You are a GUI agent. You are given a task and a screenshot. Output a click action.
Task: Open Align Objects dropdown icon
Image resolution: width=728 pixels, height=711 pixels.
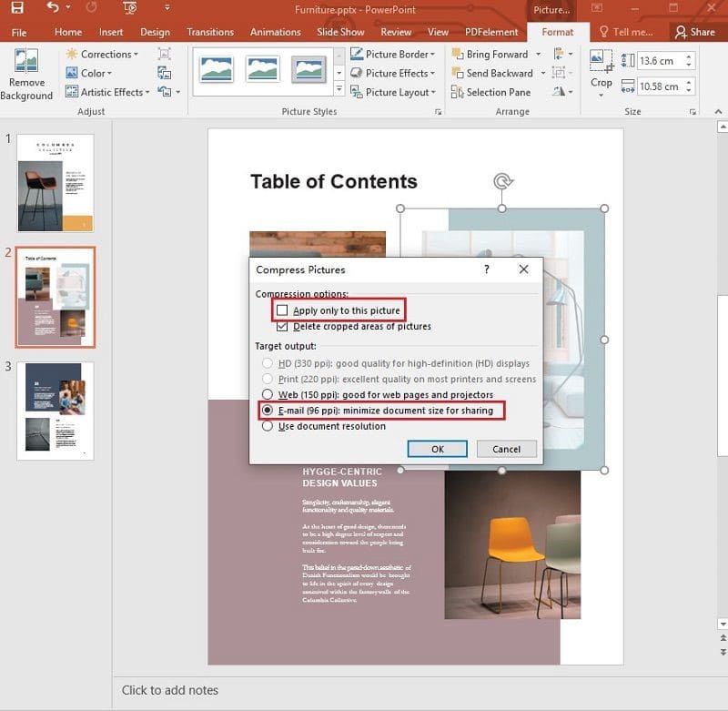(x=563, y=54)
